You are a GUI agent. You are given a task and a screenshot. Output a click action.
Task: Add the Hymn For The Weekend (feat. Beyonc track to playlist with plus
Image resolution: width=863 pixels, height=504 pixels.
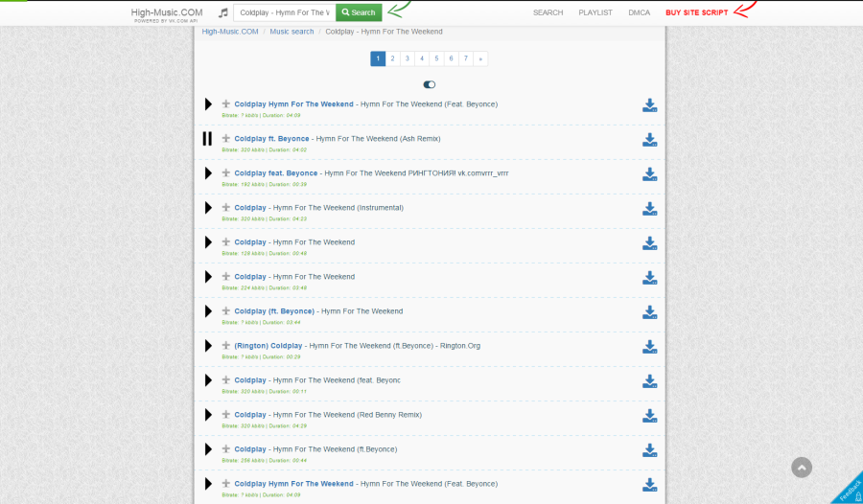point(225,379)
